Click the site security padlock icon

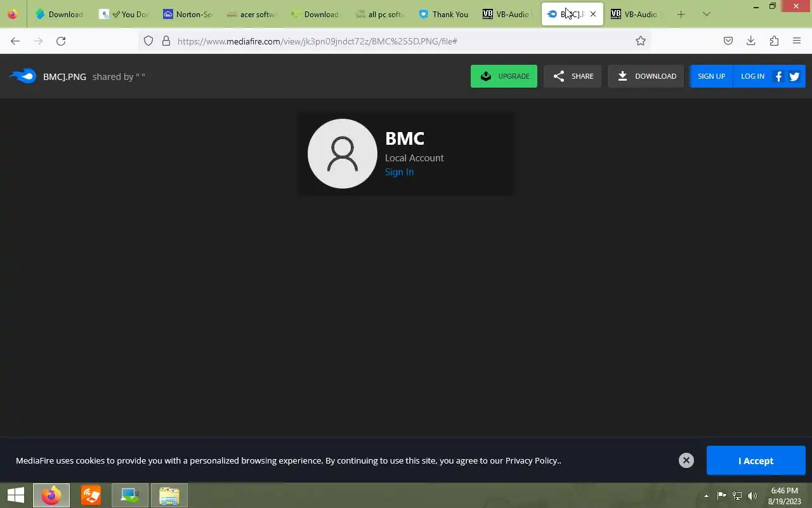(166, 41)
